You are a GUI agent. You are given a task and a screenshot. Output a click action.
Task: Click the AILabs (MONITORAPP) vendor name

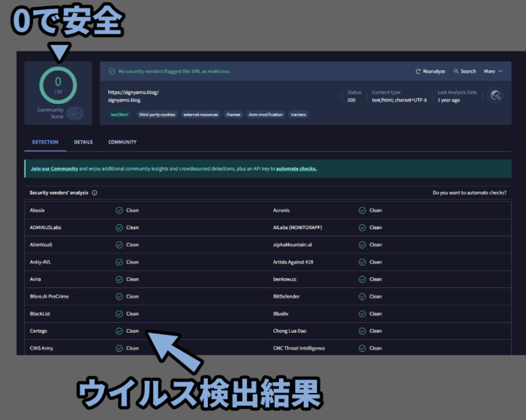pos(297,227)
